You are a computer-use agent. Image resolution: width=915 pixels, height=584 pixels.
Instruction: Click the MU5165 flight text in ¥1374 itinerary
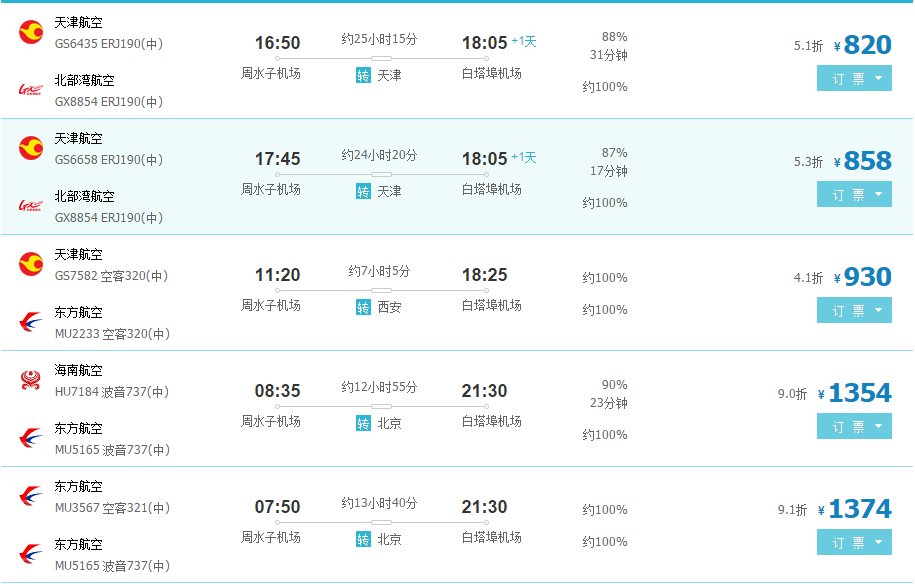(112, 566)
